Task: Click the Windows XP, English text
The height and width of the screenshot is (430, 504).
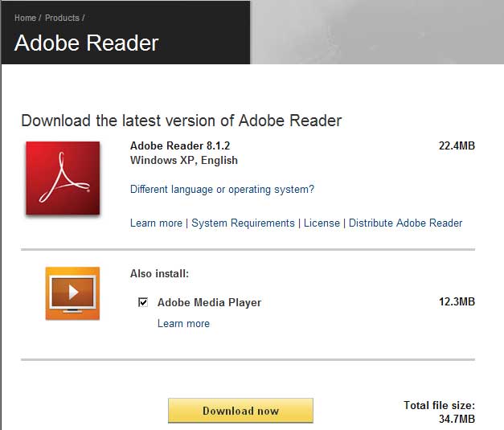Action: pos(184,161)
